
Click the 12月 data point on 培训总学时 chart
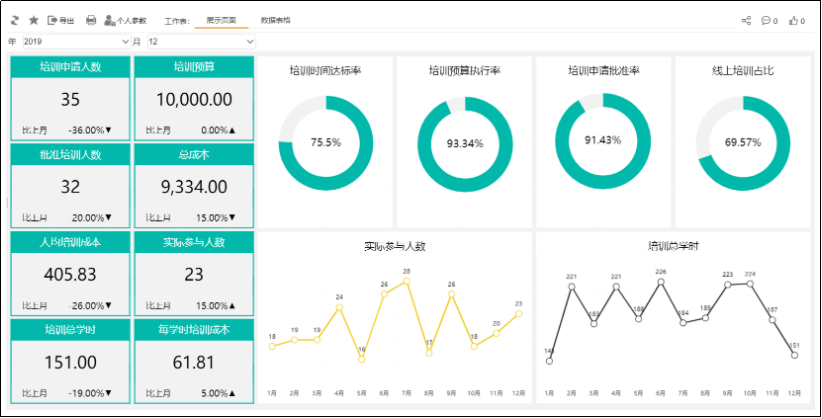(x=795, y=355)
